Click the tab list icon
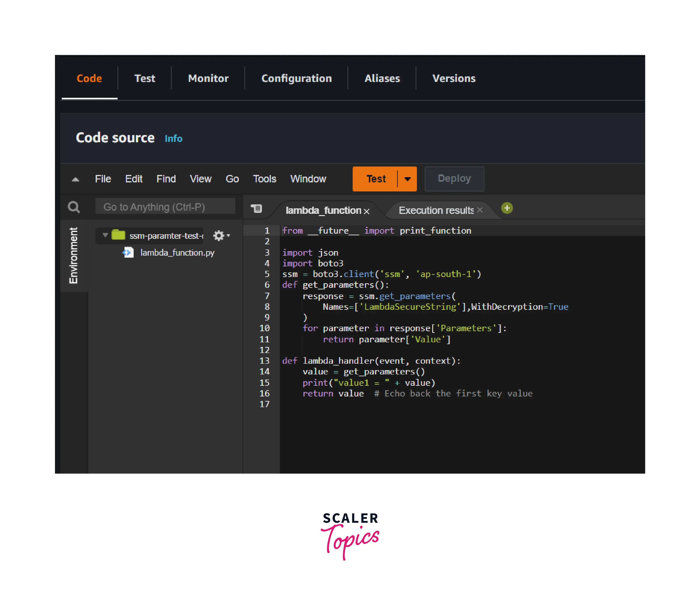 (x=256, y=209)
